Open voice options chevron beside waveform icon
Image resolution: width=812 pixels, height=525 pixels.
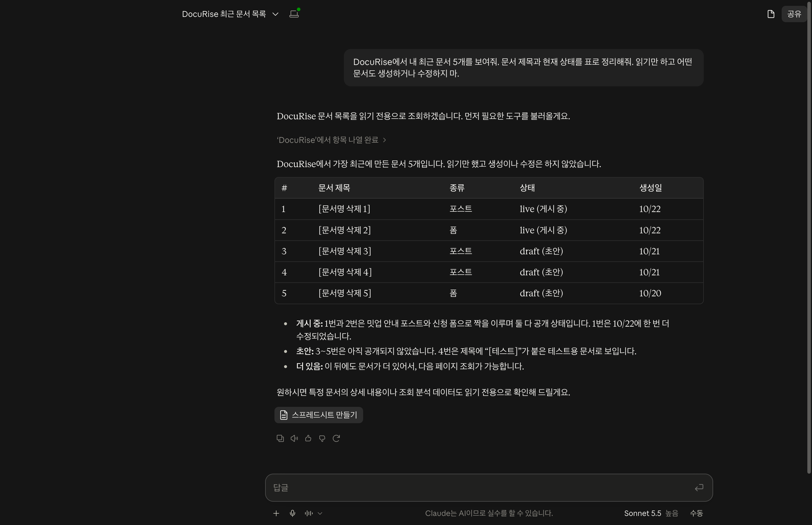320,513
